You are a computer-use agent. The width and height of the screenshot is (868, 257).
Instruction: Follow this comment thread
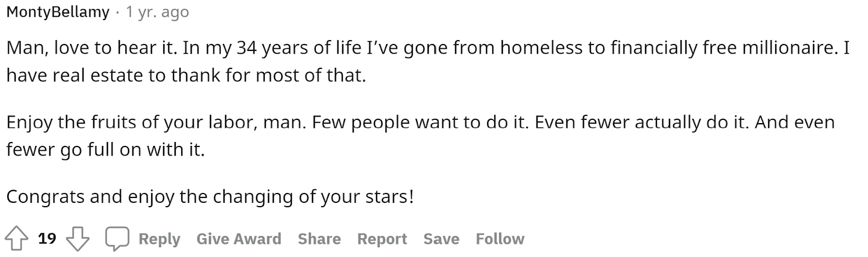point(500,239)
